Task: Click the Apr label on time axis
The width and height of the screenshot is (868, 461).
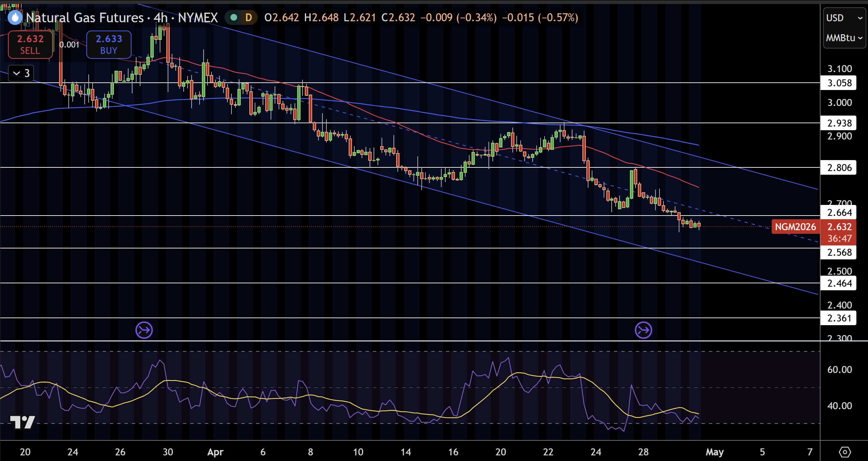Action: 215,452
